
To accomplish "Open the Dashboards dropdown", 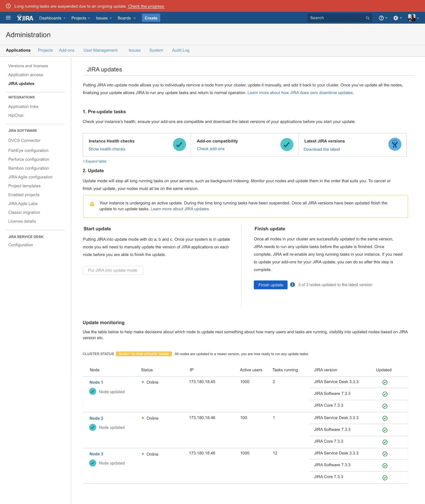I will [52, 18].
